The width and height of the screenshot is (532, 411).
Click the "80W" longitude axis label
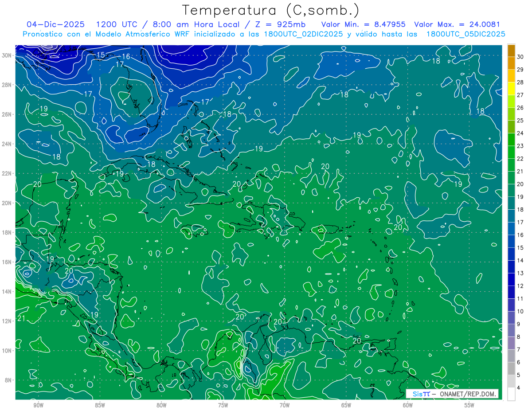click(161, 405)
